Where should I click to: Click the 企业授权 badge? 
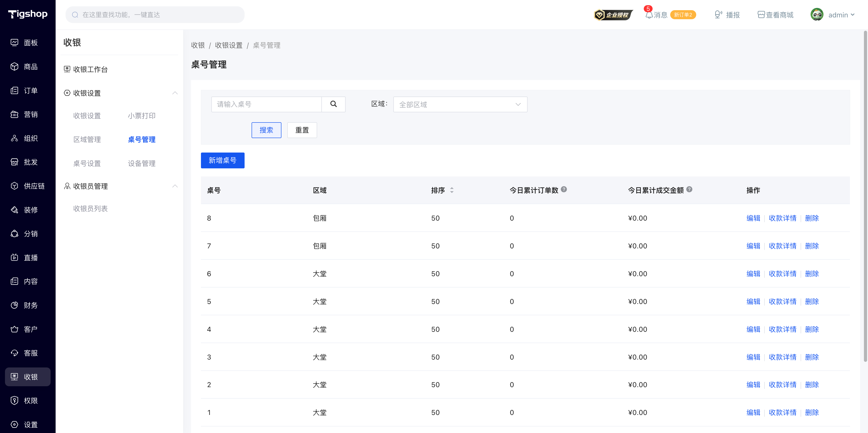(613, 15)
